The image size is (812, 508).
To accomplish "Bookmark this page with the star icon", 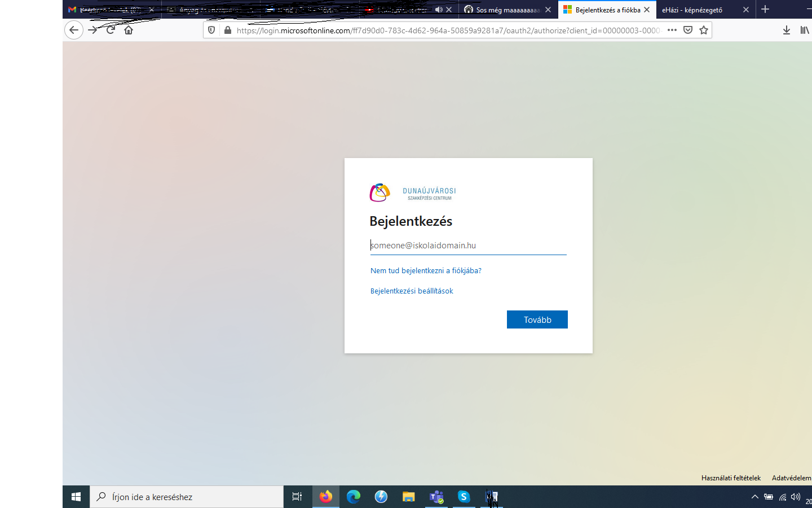I will tap(704, 30).
